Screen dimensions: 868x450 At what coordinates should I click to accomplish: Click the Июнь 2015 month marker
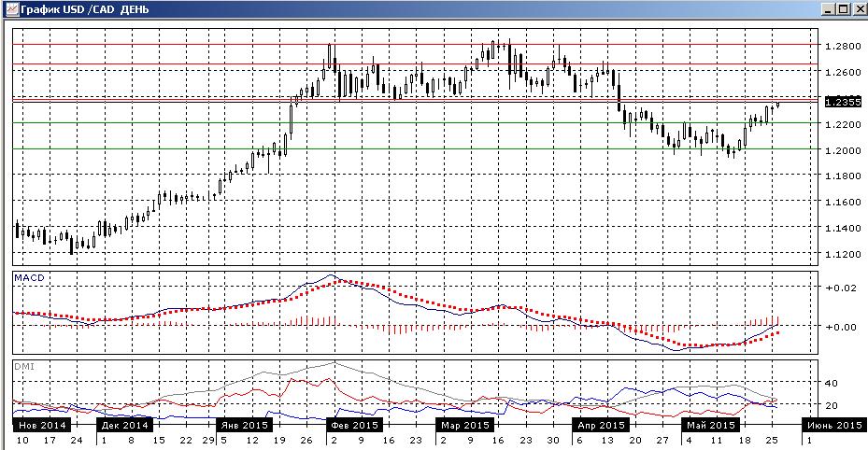pyautogui.click(x=834, y=425)
